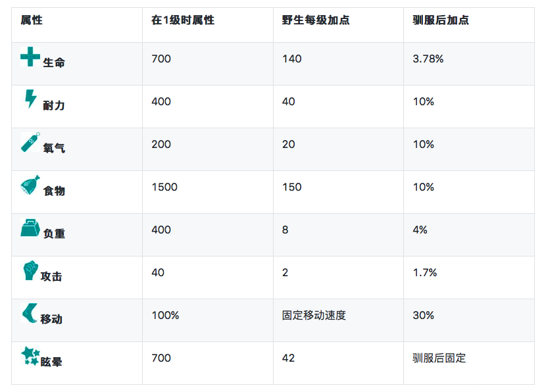Screen dimensions: 546x392
Task: Click the meat food icon
Action: 30,185
